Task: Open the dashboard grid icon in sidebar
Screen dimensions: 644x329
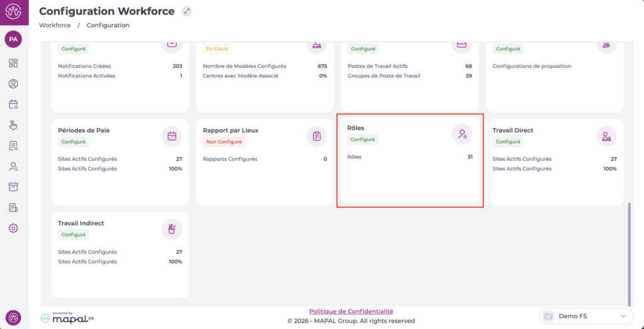Action: 13,63
